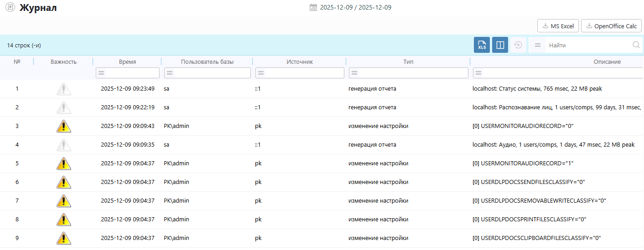Open filter operator dropdown for Источник column
This screenshot has height=250, width=644.
[x=261, y=73]
